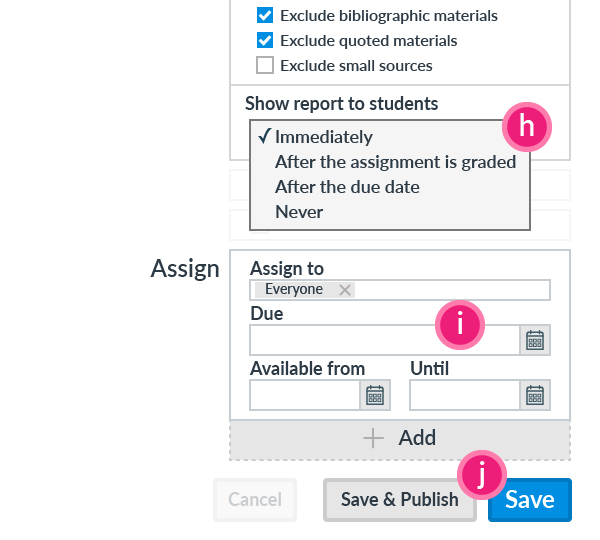Remove the Everyone assignee tag
600x540 pixels.
(x=345, y=289)
